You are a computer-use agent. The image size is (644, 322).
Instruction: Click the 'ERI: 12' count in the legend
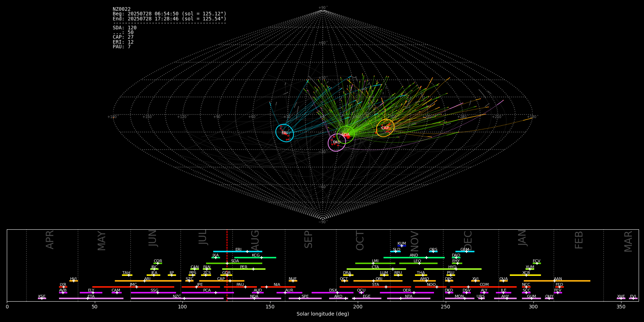tap(123, 42)
